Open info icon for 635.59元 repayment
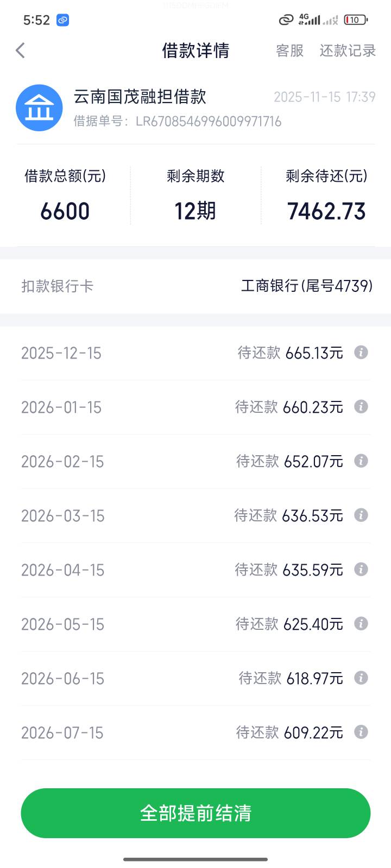This screenshot has height=868, width=391. (x=361, y=570)
